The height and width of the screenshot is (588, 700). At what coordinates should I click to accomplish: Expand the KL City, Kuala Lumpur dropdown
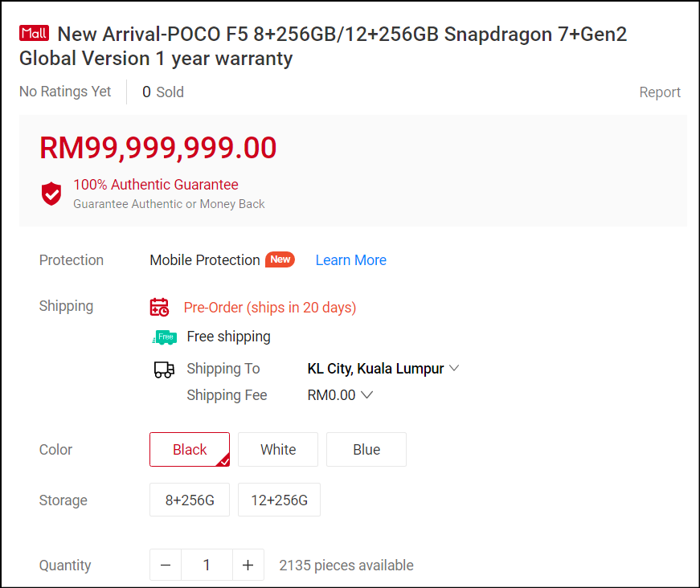(x=383, y=369)
